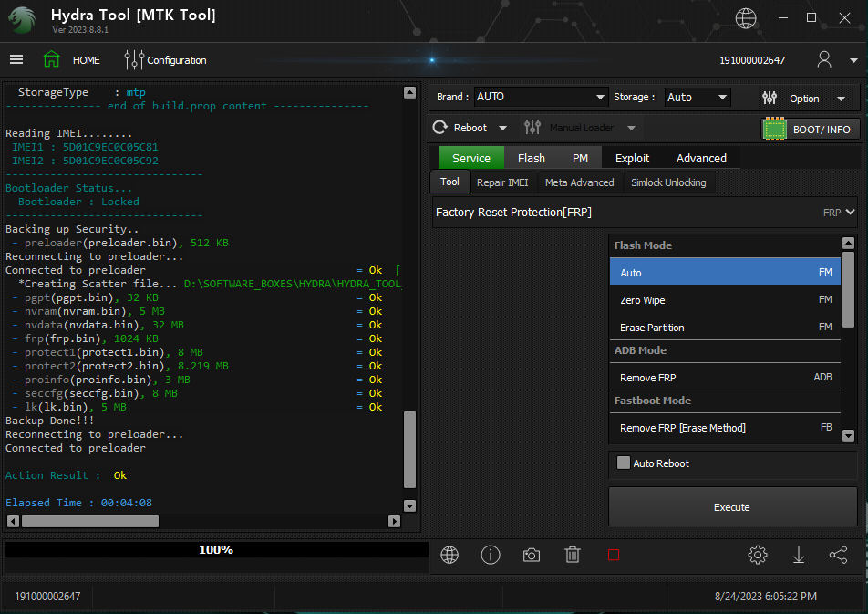Switch to the PM tab
Image resolution: width=868 pixels, height=614 pixels.
pos(580,158)
